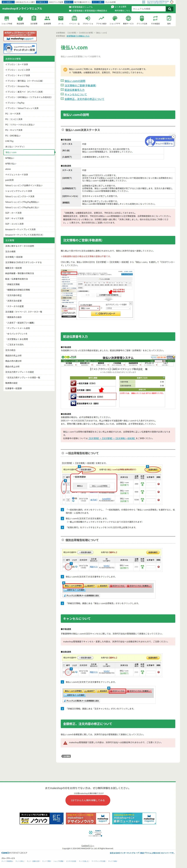The height and width of the screenshot is (868, 187).
Task: Open 注文の検索 sidebar item
Action: tap(29, 251)
